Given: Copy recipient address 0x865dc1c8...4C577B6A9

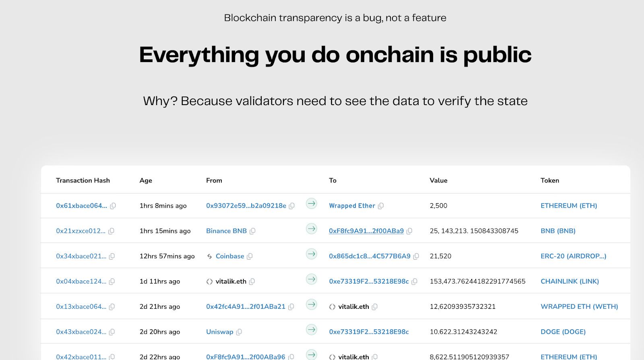Looking at the screenshot, I should tap(416, 256).
